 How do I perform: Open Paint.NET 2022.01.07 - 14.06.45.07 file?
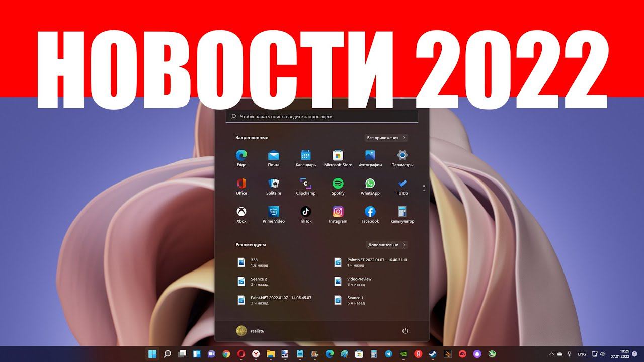(x=274, y=300)
